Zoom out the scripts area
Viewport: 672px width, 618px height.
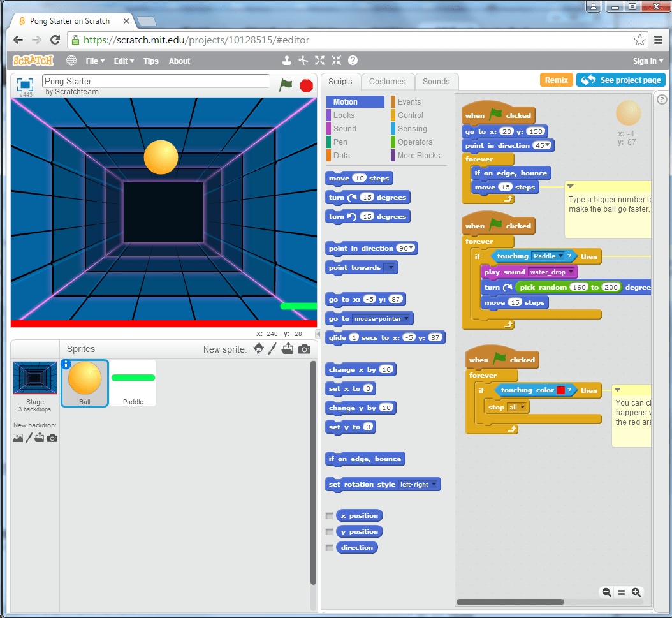(x=606, y=592)
